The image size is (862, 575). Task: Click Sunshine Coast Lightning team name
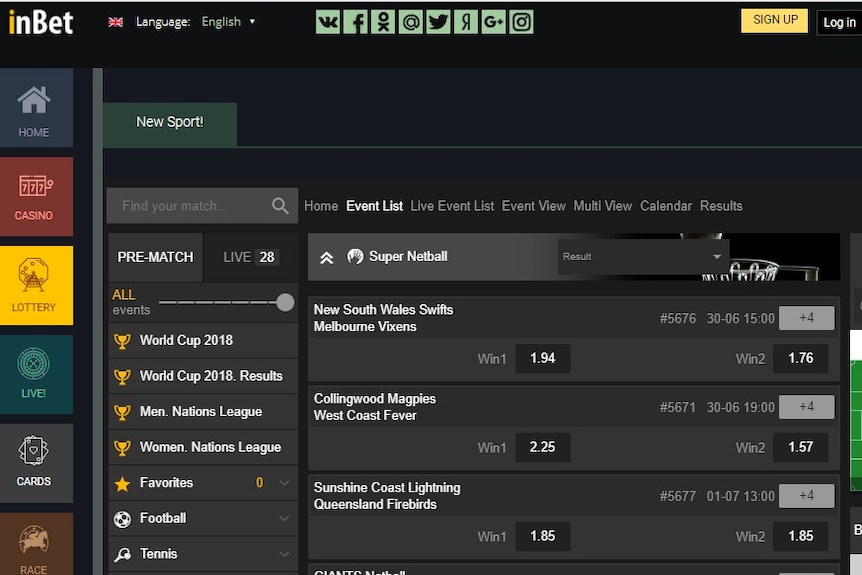pyautogui.click(x=387, y=488)
